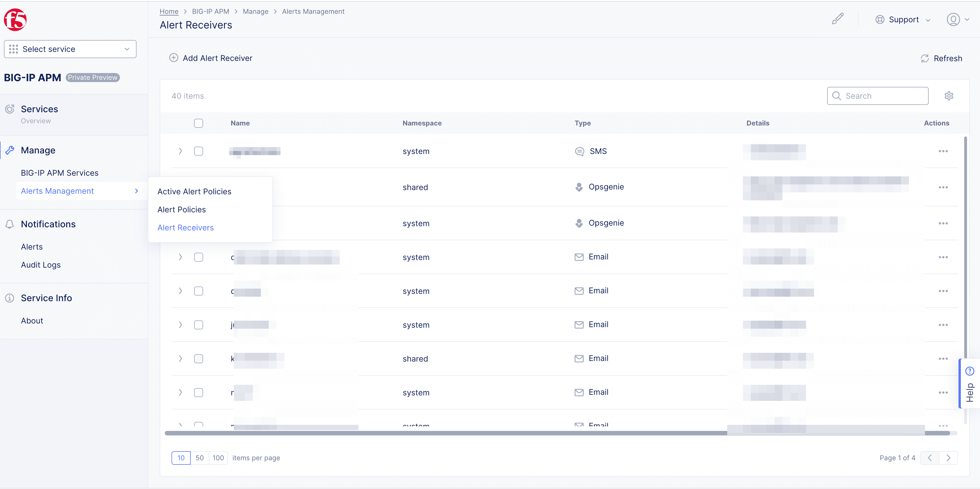Screen dimensions: 980x489
Task: Expand the shared Email row chevron
Action: (180, 359)
